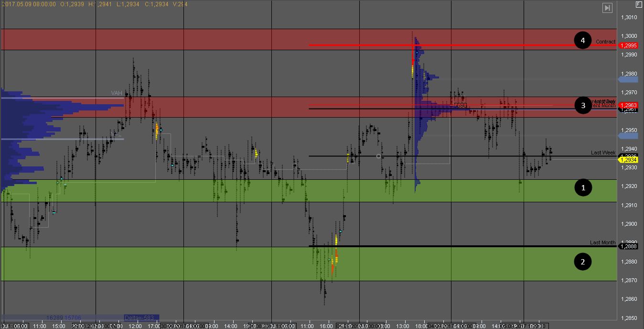Select the black circle marker numbered 1

tap(582, 188)
